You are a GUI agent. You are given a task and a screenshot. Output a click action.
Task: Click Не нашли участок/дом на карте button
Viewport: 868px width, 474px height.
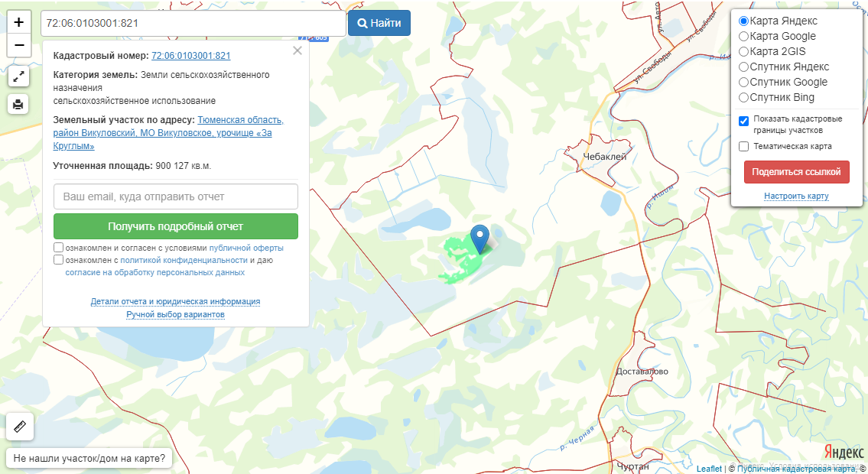[x=89, y=459]
